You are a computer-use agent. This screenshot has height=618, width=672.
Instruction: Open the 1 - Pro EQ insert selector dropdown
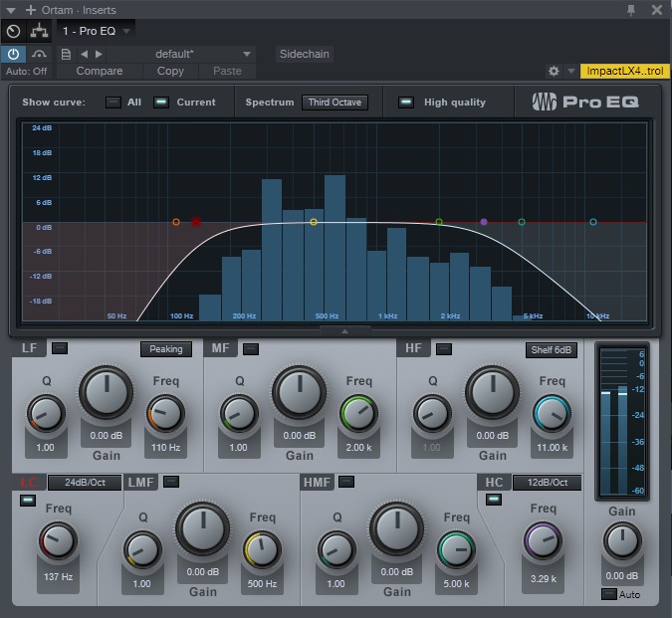pos(96,31)
